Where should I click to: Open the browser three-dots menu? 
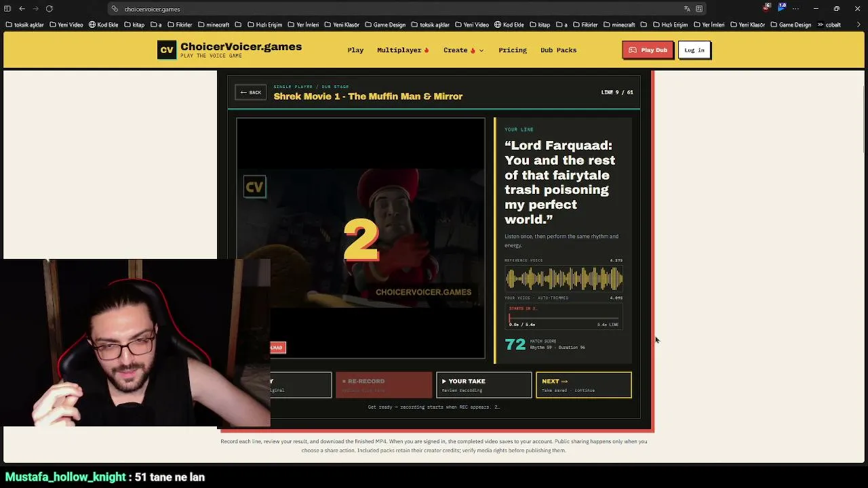796,9
